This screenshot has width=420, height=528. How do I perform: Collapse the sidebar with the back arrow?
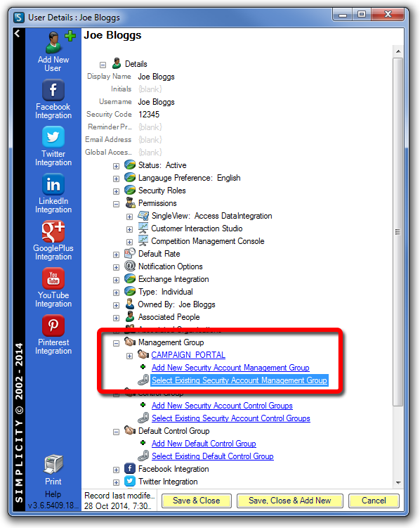click(x=18, y=33)
